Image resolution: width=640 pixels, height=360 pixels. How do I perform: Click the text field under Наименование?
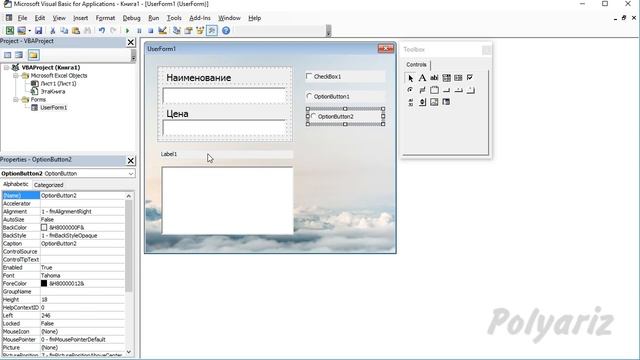click(x=224, y=96)
